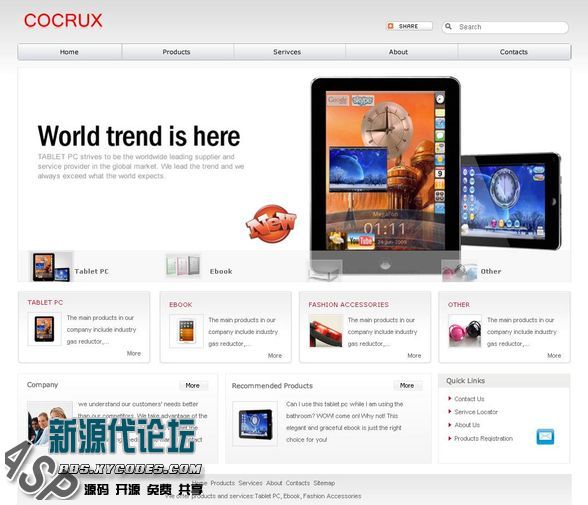Open the EBOOK card heading
The image size is (588, 505).
coord(181,304)
